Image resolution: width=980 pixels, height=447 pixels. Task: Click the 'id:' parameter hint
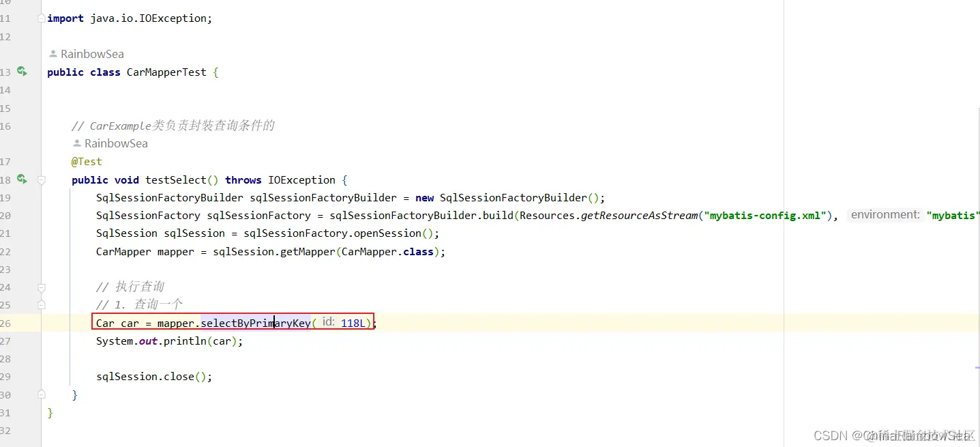[328, 322]
